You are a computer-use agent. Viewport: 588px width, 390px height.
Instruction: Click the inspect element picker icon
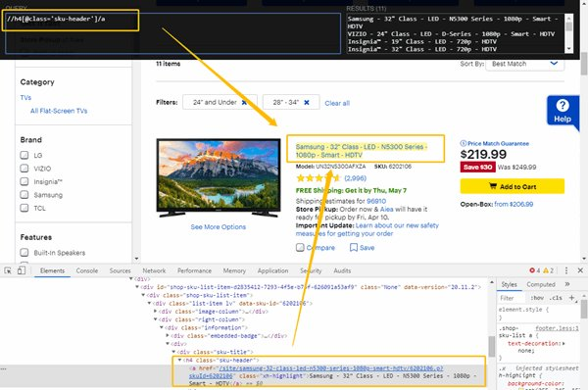tap(8, 270)
